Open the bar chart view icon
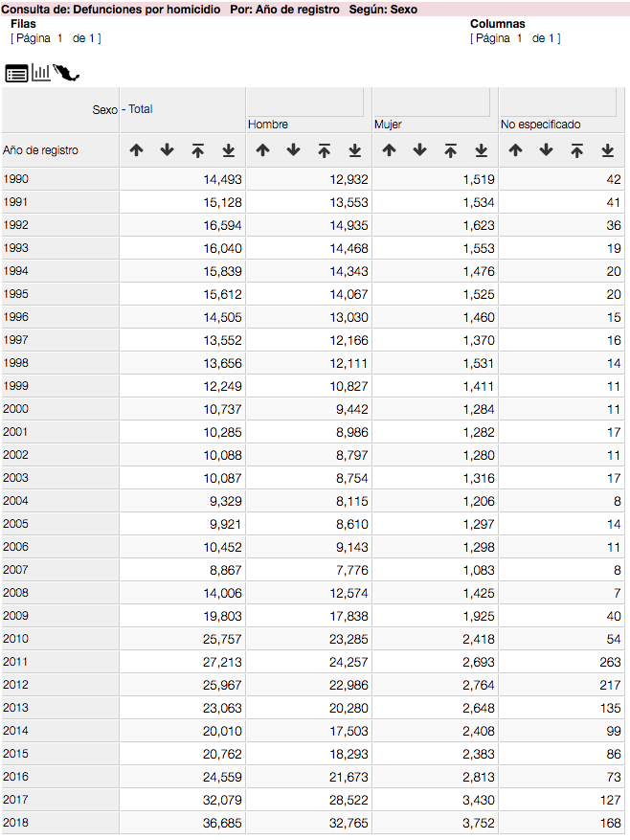This screenshot has width=630, height=840. tap(41, 73)
